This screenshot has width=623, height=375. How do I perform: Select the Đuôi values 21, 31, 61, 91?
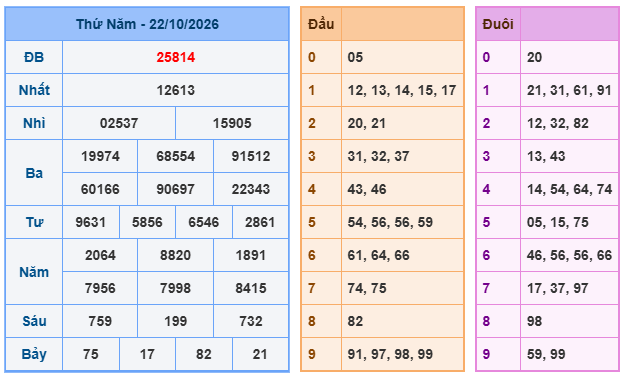pos(569,90)
